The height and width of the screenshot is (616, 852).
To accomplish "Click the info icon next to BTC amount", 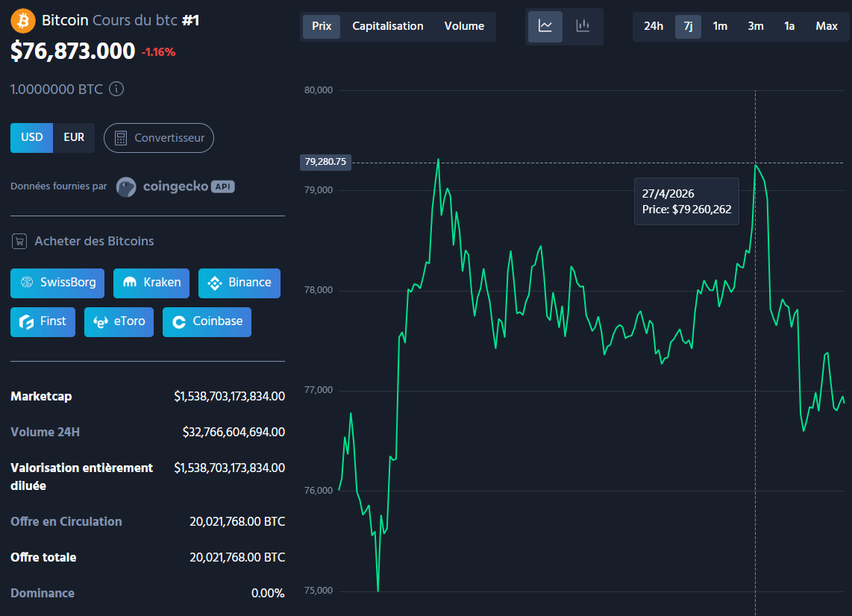I will click(x=117, y=89).
